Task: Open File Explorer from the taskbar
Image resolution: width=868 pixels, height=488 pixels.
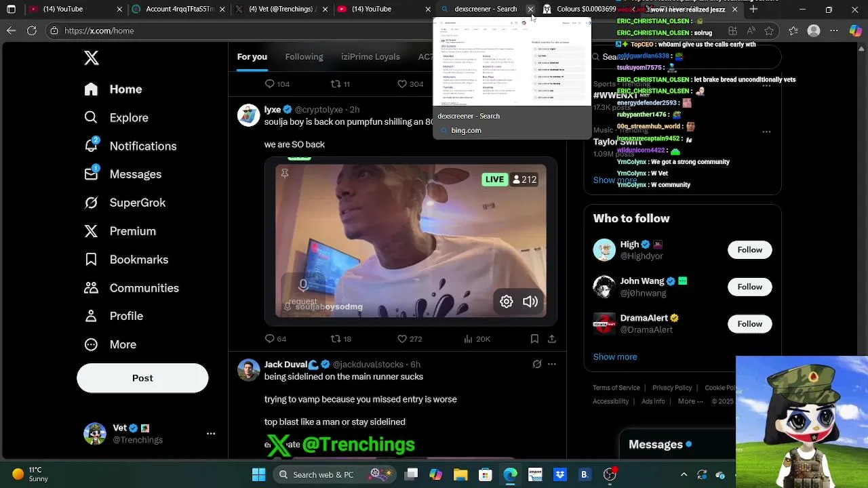Action: pos(460,474)
